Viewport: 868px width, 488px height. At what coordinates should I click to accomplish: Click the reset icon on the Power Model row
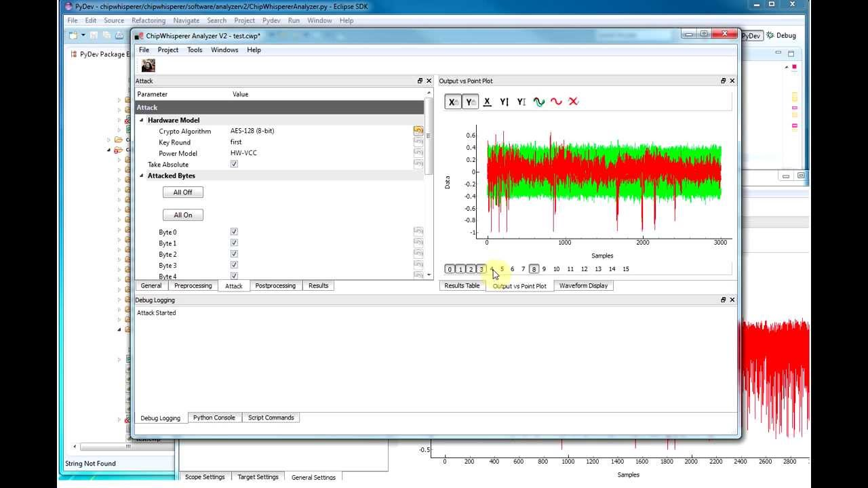[x=418, y=153]
